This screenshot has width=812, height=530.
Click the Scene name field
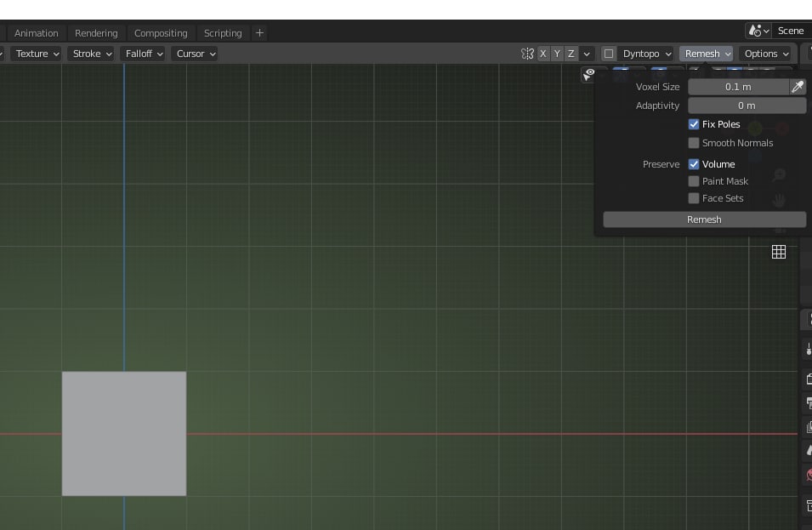[x=792, y=31]
